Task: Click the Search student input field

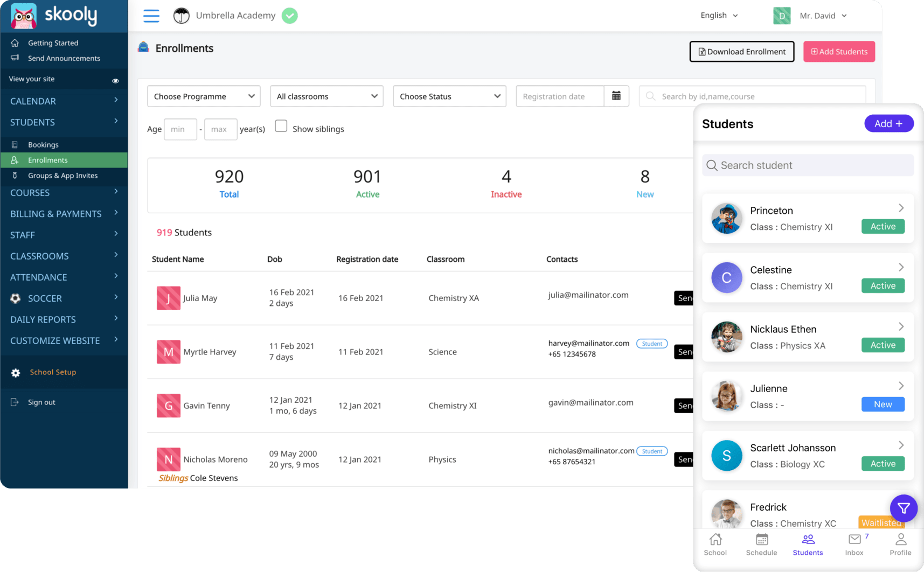Action: click(807, 165)
